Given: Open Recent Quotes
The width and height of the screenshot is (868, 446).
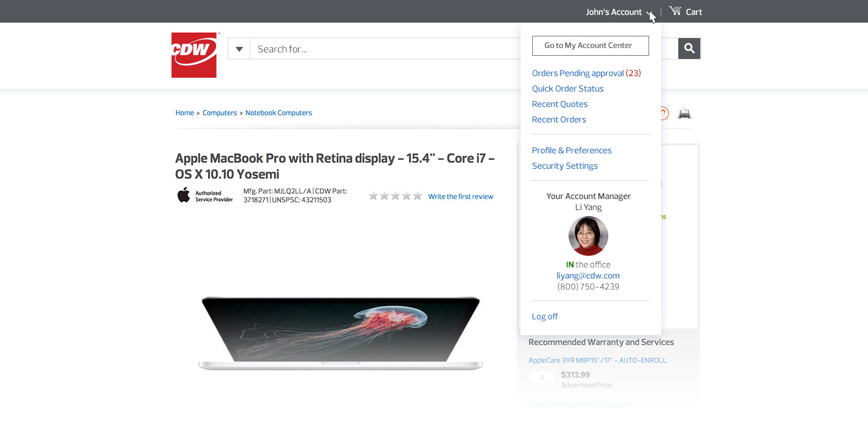Looking at the screenshot, I should click(x=560, y=104).
